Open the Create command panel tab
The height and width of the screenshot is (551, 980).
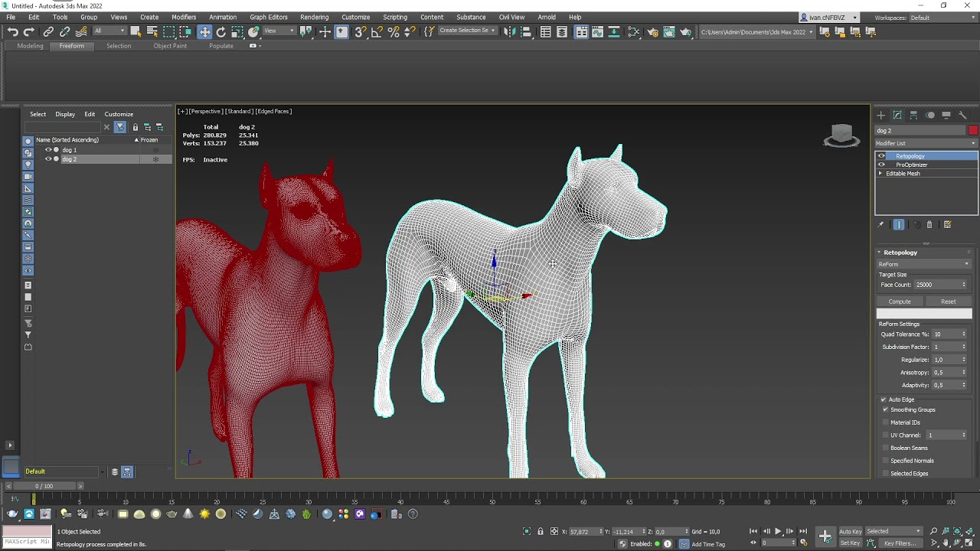point(881,115)
